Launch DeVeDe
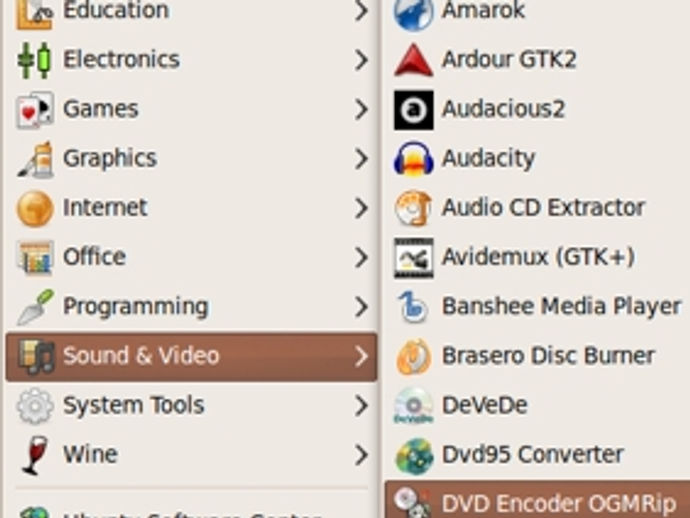Screen dimensions: 690x518 537,406
